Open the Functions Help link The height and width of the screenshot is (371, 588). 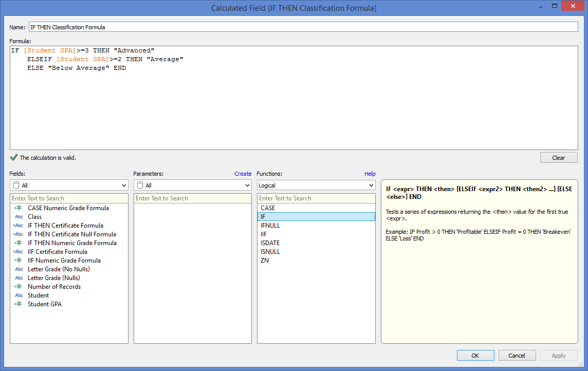coord(370,174)
